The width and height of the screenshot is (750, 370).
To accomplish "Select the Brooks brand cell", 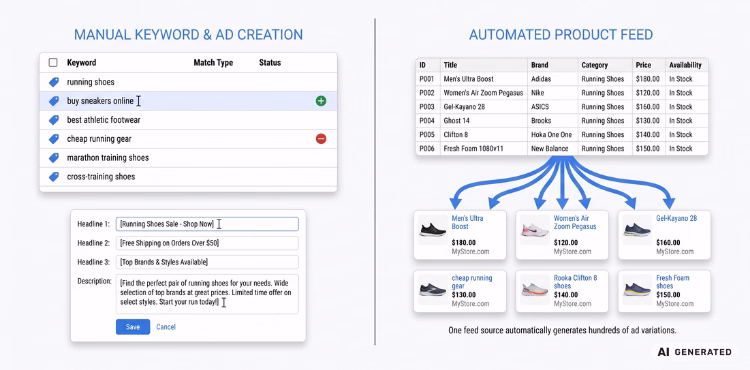I will [x=553, y=120].
